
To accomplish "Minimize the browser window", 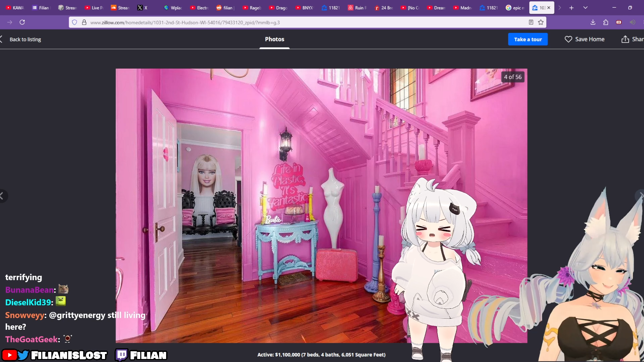I will tap(614, 8).
